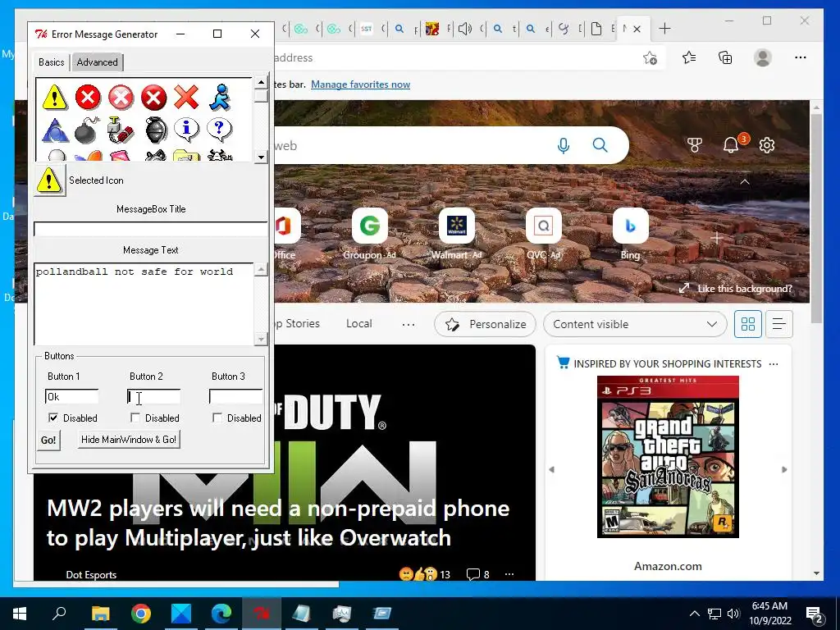
Task: Open notifications bell with badge 3
Action: click(x=731, y=144)
